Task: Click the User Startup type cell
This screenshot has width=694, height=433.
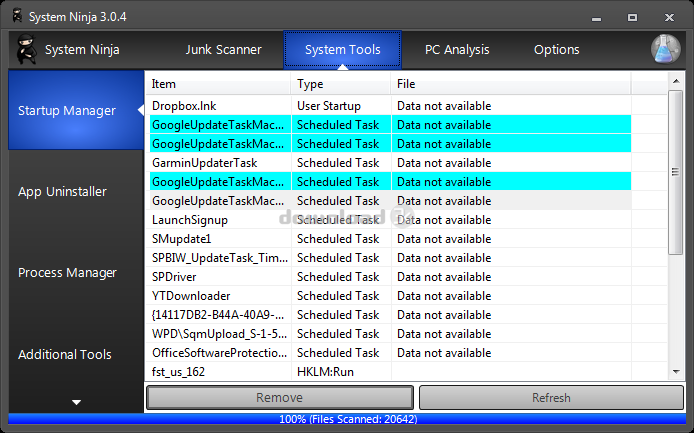Action: click(x=329, y=106)
